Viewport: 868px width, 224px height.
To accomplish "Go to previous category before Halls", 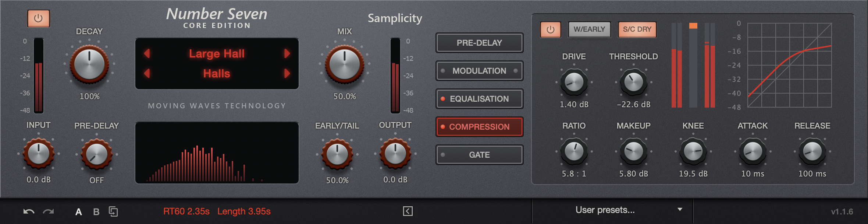I will tap(147, 73).
